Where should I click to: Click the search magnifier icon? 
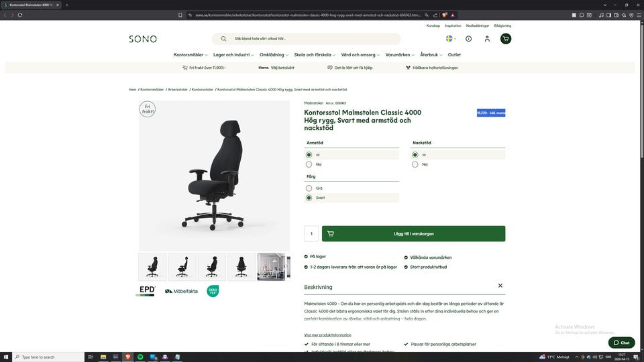point(223,39)
